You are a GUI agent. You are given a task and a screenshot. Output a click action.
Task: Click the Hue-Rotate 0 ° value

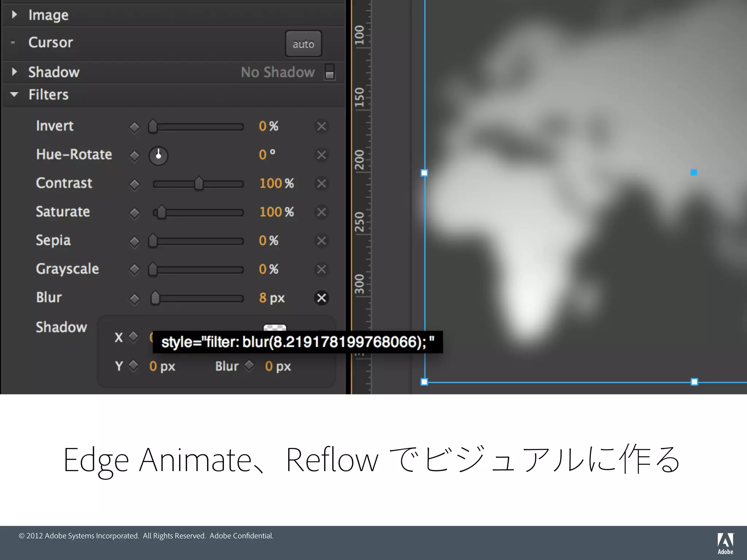(267, 155)
